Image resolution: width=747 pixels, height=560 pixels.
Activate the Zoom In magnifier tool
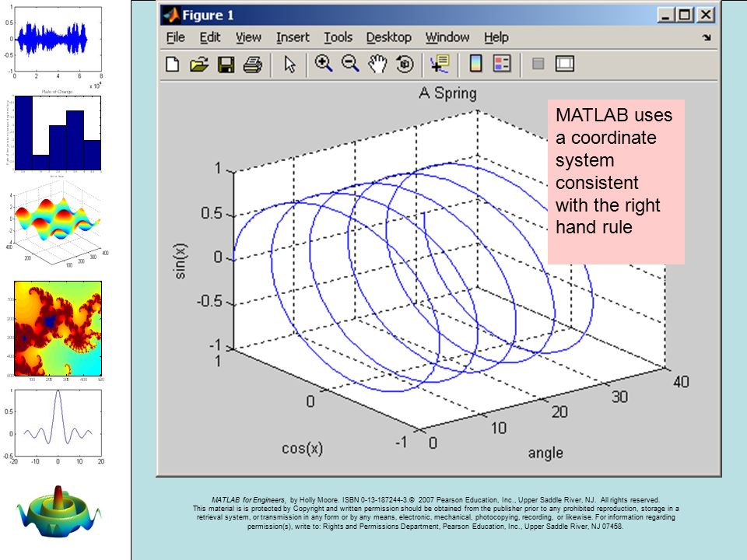coord(324,63)
